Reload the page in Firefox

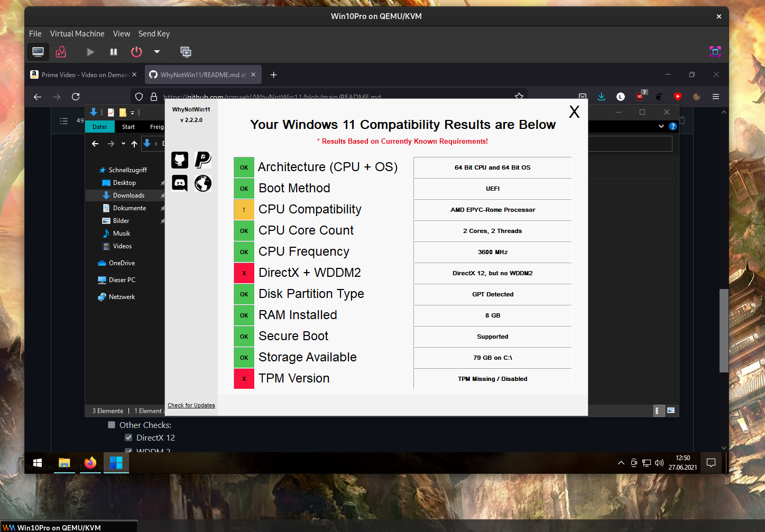coord(76,97)
